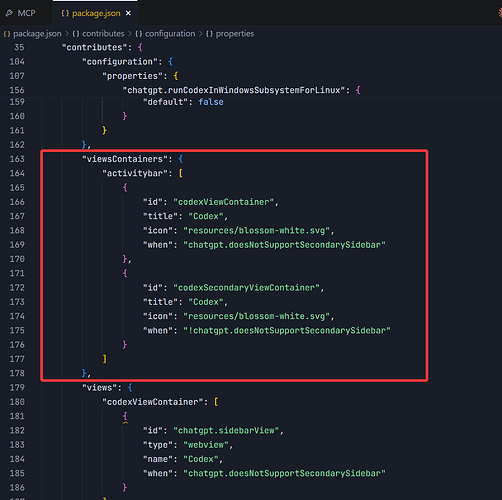Open package.json breadcrumb segment
This screenshot has width=502, height=500.
pos(37,34)
